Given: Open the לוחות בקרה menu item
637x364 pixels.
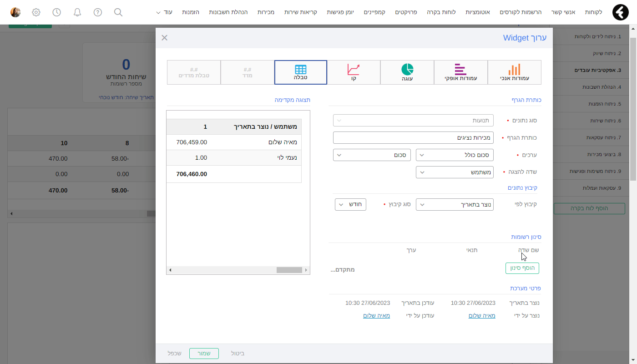Looking at the screenshot, I should (x=441, y=12).
